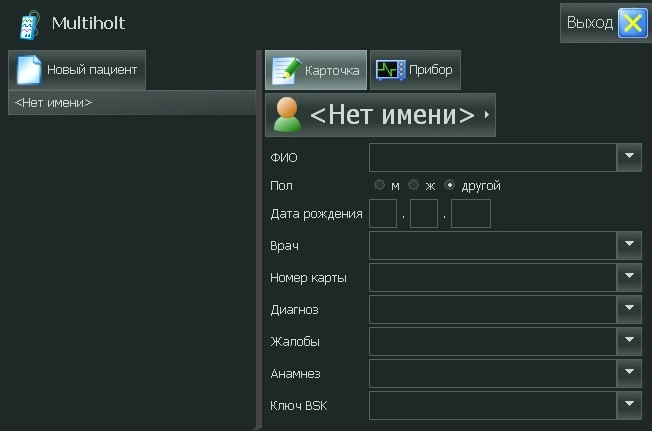Image resolution: width=652 pixels, height=431 pixels.
Task: Click into the Жалобы input field
Action: [493, 341]
